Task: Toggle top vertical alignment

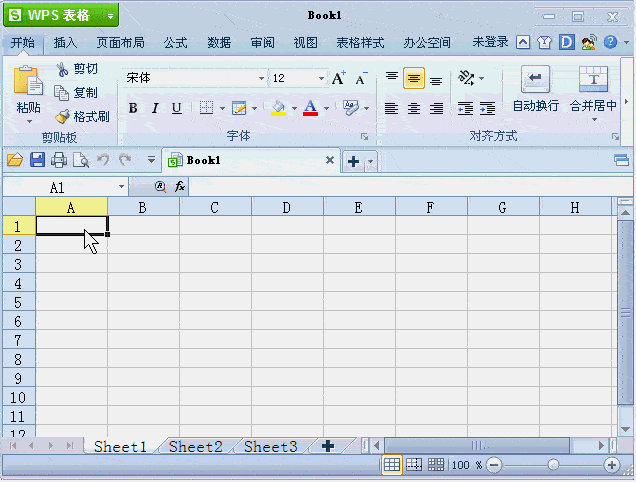Action: click(x=391, y=77)
